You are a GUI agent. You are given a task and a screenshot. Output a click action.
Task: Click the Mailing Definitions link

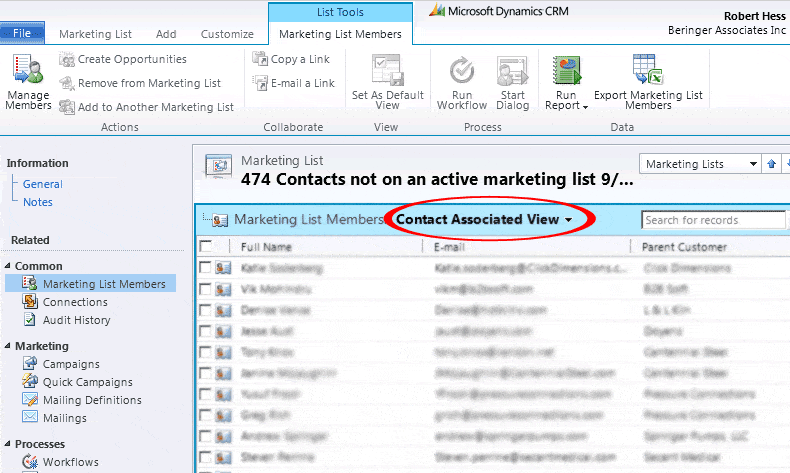(92, 400)
